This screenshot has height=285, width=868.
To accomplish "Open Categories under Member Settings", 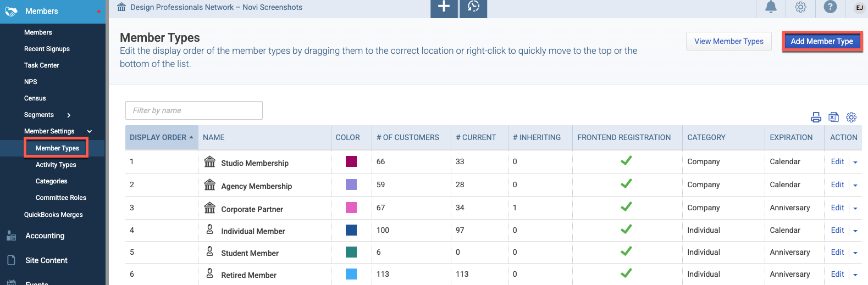I will tap(51, 181).
